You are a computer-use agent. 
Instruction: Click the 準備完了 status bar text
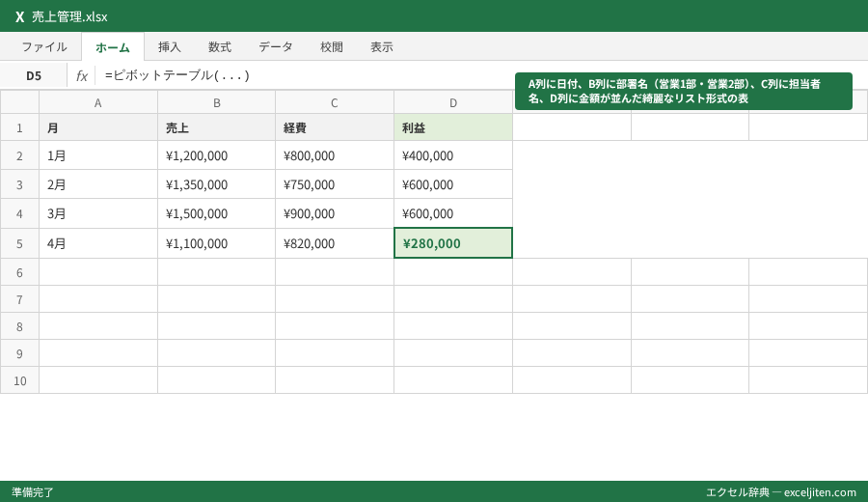tap(33, 492)
